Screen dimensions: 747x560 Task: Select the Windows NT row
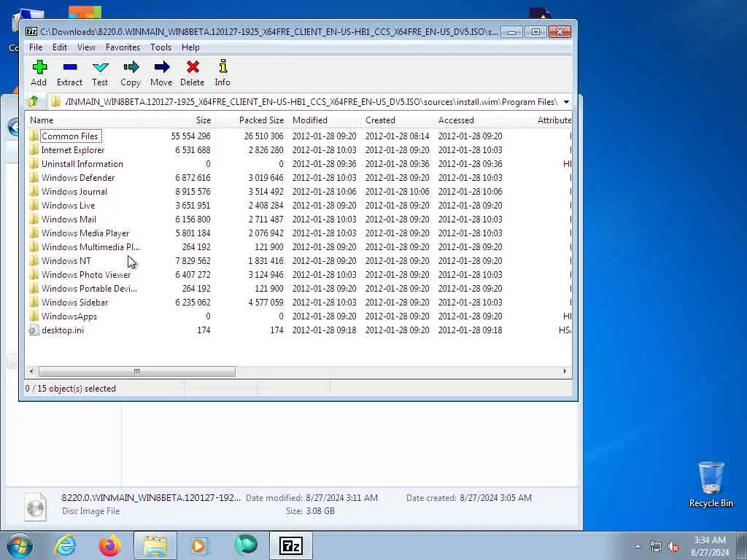298,260
